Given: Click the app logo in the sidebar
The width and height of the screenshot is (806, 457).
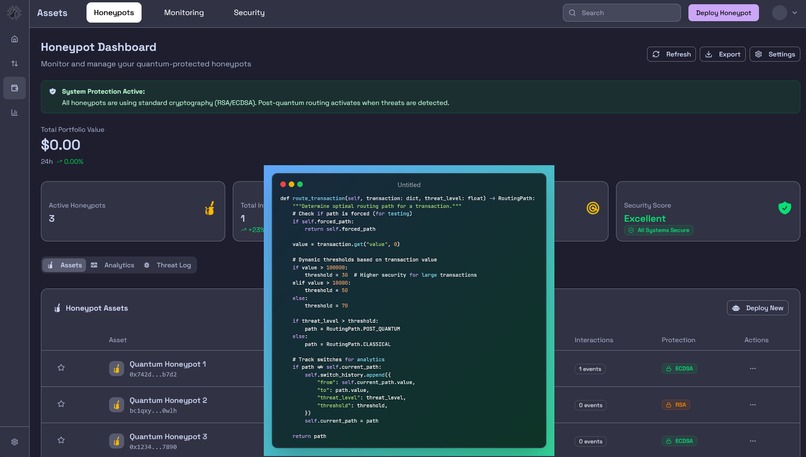Looking at the screenshot, I should [x=14, y=12].
